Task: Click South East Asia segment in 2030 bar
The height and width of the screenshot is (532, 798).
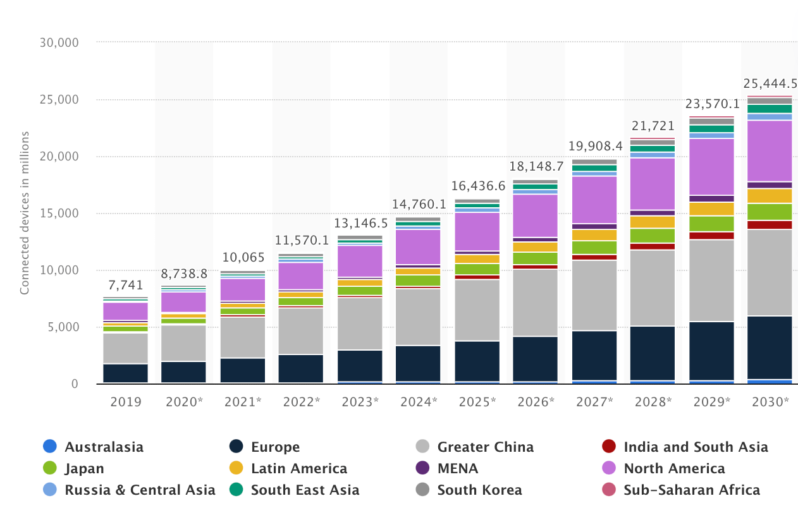Action: 770,109
